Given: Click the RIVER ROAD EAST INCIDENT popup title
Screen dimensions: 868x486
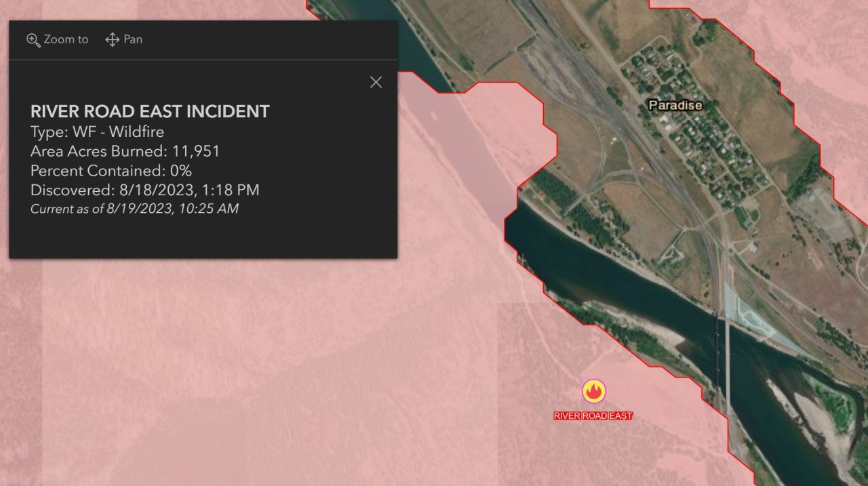Looking at the screenshot, I should point(150,112).
